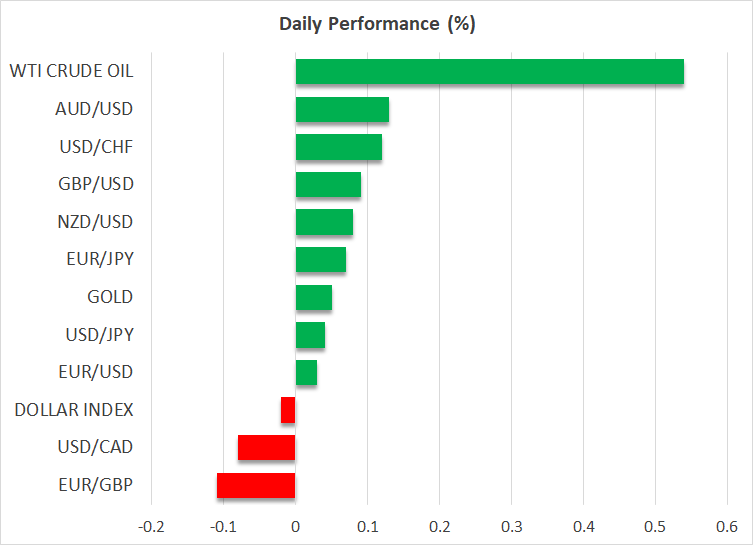Click the red USD/CAD bar
Screen dimensions: 753x545
pos(266,447)
